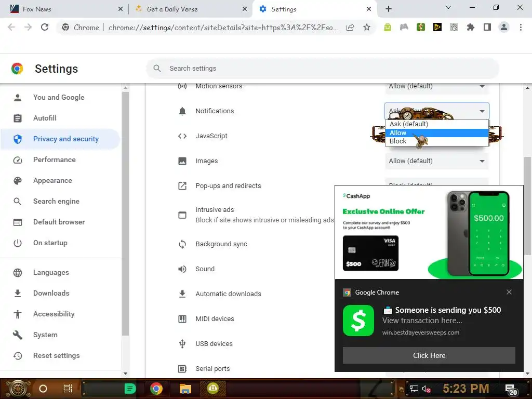This screenshot has width=532, height=399.
Task: Open the Extensions puzzle piece menu
Action: click(470, 27)
